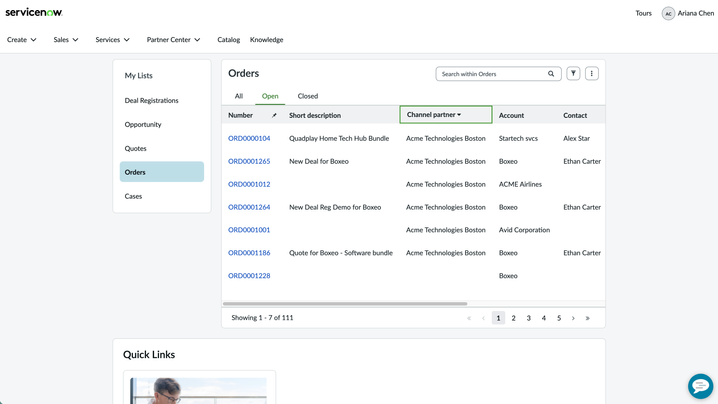Open the chat bubble assistant
Screen dimensions: 718x404
click(x=700, y=386)
